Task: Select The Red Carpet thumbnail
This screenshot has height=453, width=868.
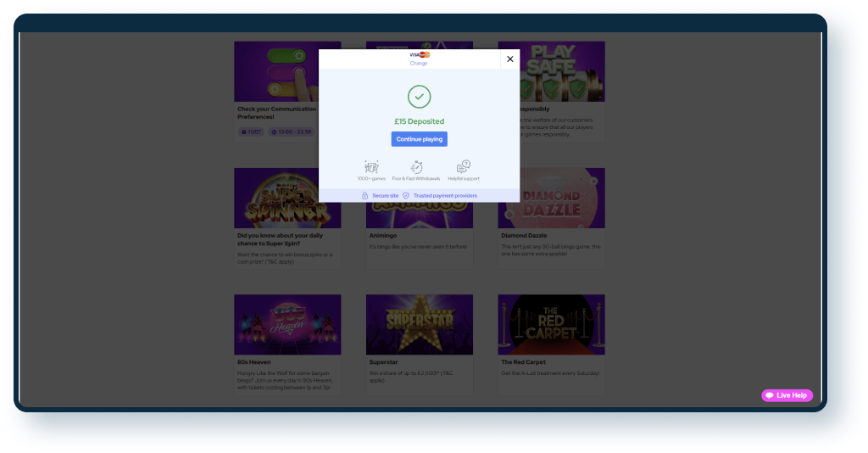Action: [551, 325]
